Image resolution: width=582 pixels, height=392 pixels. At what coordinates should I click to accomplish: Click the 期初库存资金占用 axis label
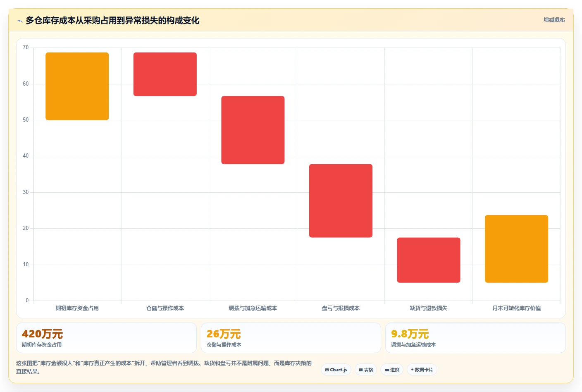pos(77,308)
